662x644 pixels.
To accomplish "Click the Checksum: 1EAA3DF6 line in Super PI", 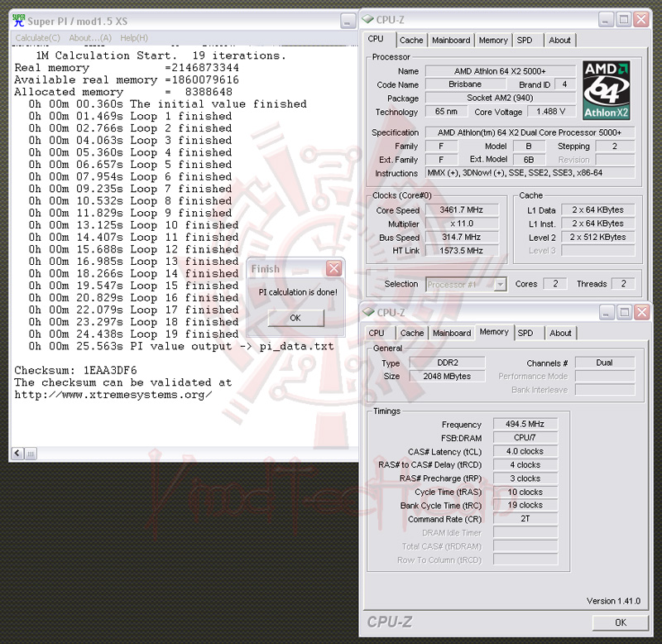I will tap(75, 370).
